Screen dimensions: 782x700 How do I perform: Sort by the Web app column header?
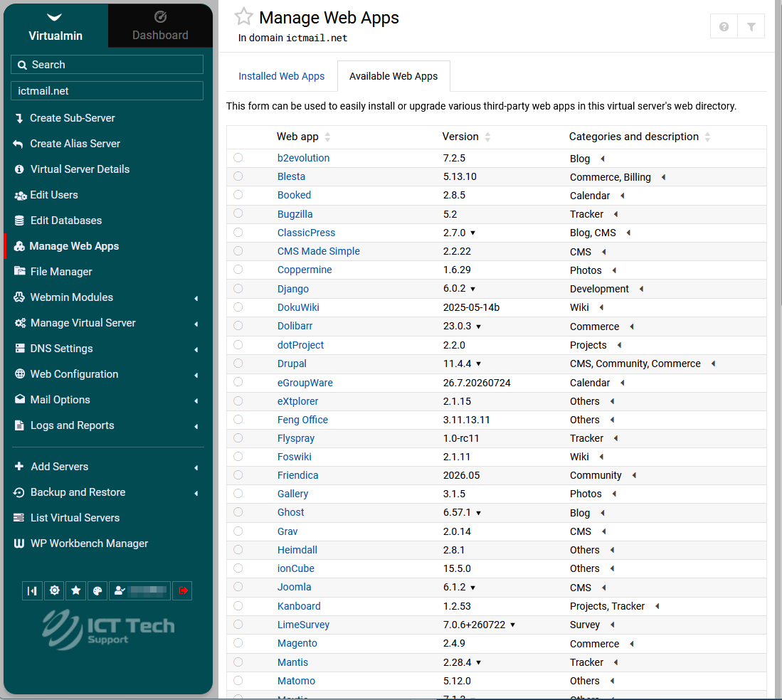click(303, 137)
